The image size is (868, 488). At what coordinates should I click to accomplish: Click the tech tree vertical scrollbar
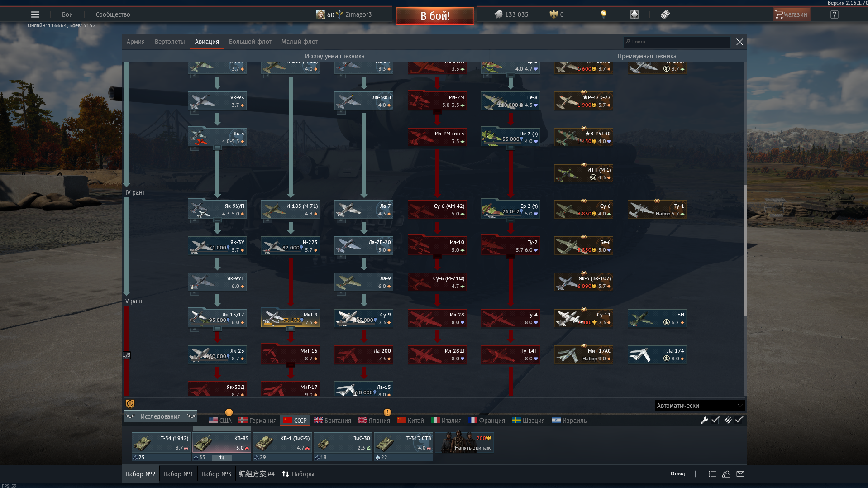(x=745, y=250)
